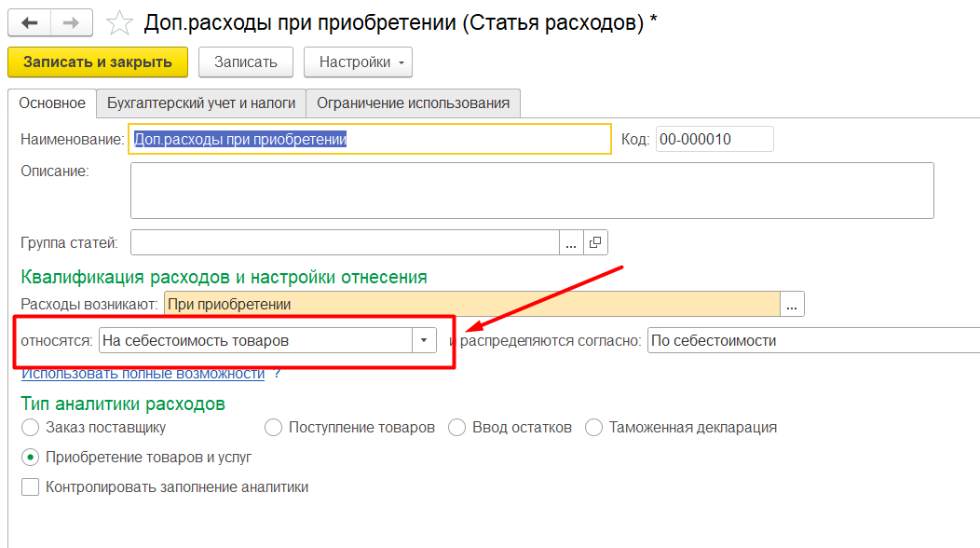The image size is (980, 548).
Task: Open Ограничение использования tab
Action: coord(413,103)
